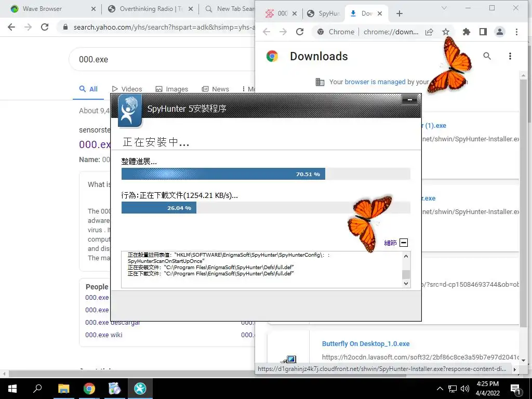Show hidden tray icons chevron

click(x=440, y=389)
